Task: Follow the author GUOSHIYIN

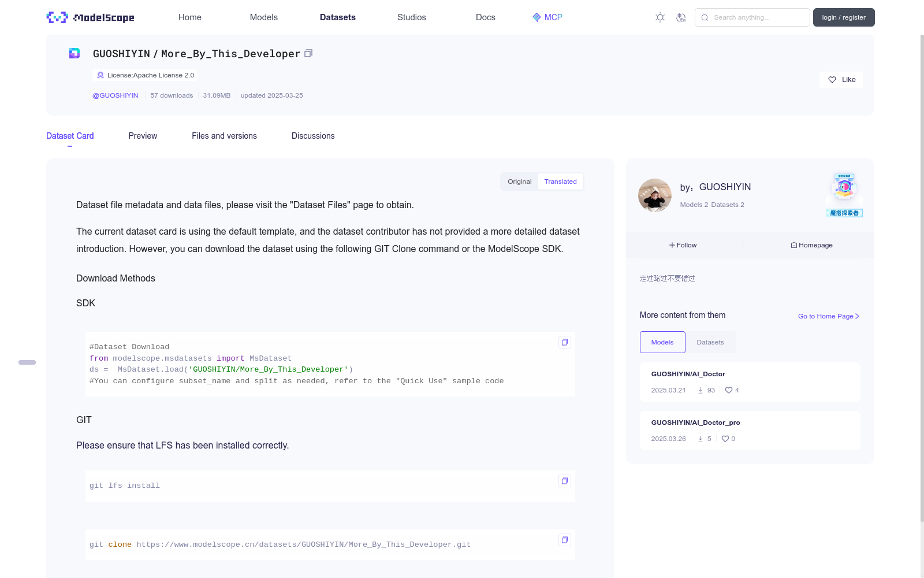Action: click(683, 245)
